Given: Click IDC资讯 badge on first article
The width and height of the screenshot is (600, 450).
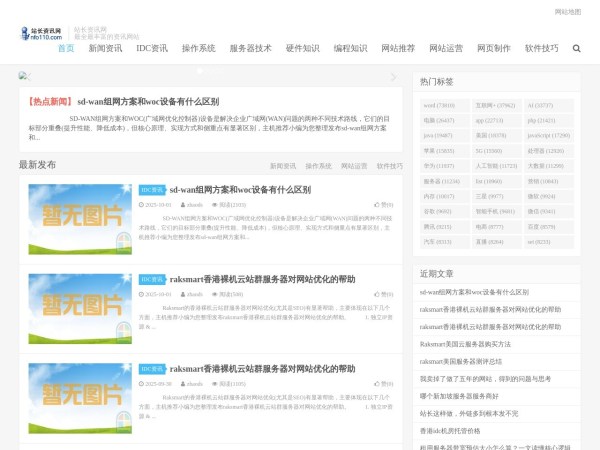Looking at the screenshot, I should click(151, 190).
